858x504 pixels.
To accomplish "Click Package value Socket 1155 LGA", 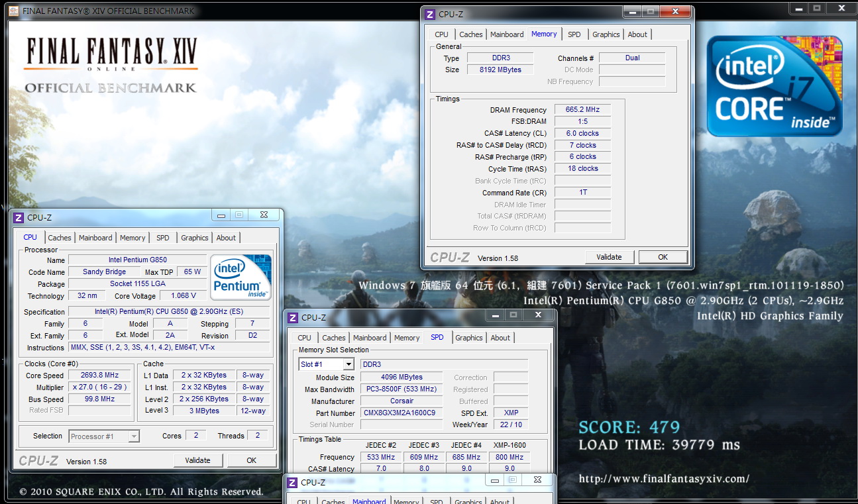I will pyautogui.click(x=137, y=284).
